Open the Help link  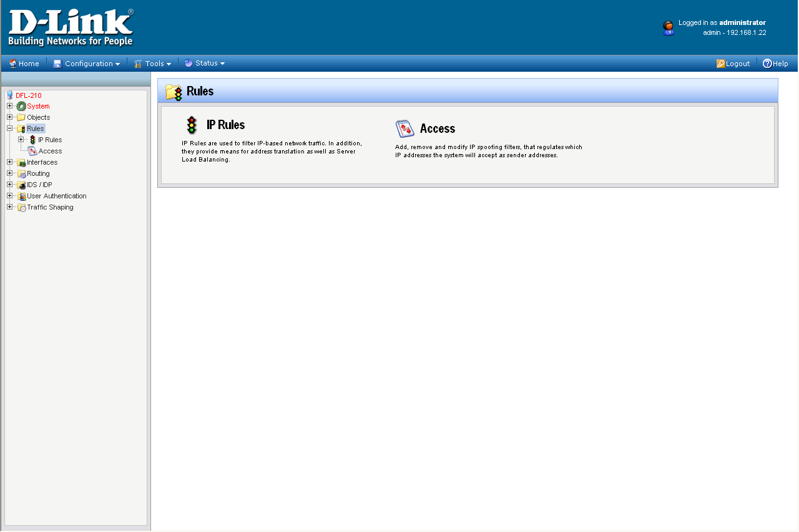[776, 64]
